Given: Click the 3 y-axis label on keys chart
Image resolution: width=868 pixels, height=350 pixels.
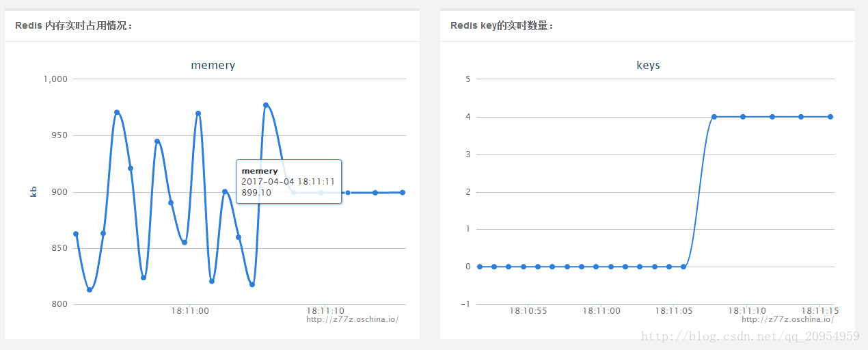Looking at the screenshot, I should (x=468, y=154).
